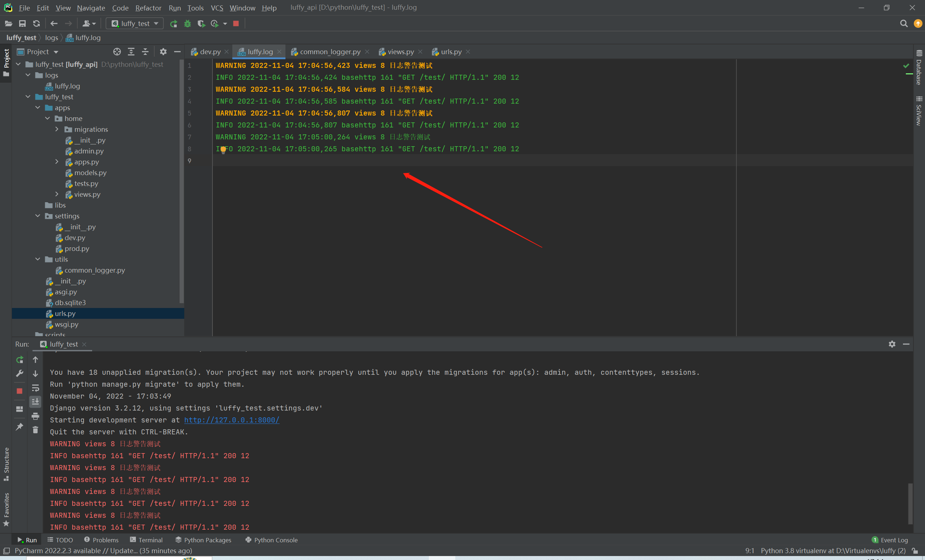Open the Terminal tool window button
The height and width of the screenshot is (560, 925).
[x=146, y=540]
